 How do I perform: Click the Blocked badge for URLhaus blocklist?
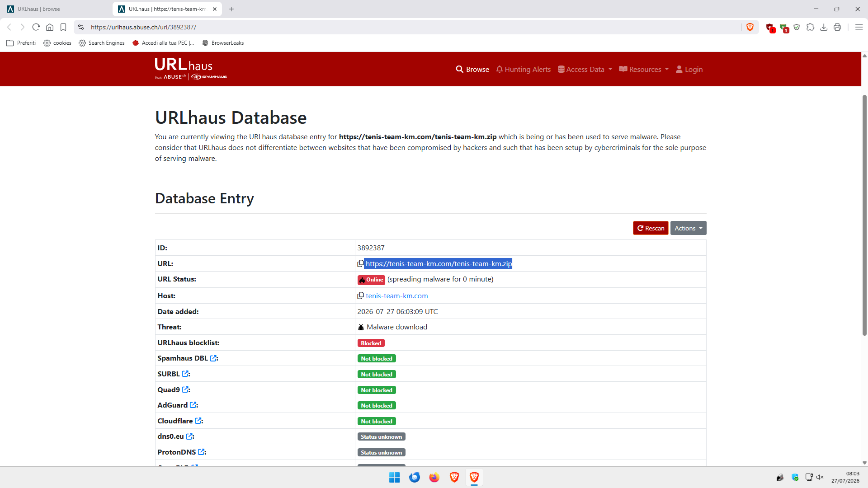[x=371, y=343]
